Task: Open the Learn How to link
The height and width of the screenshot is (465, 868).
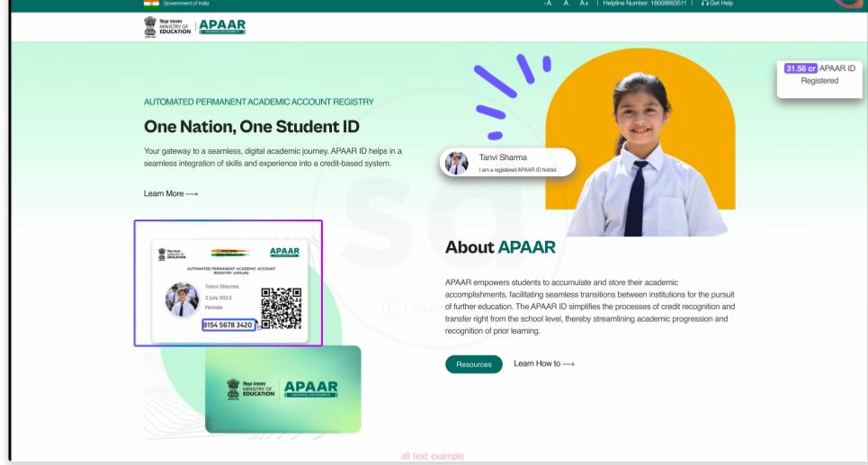Action: point(543,363)
